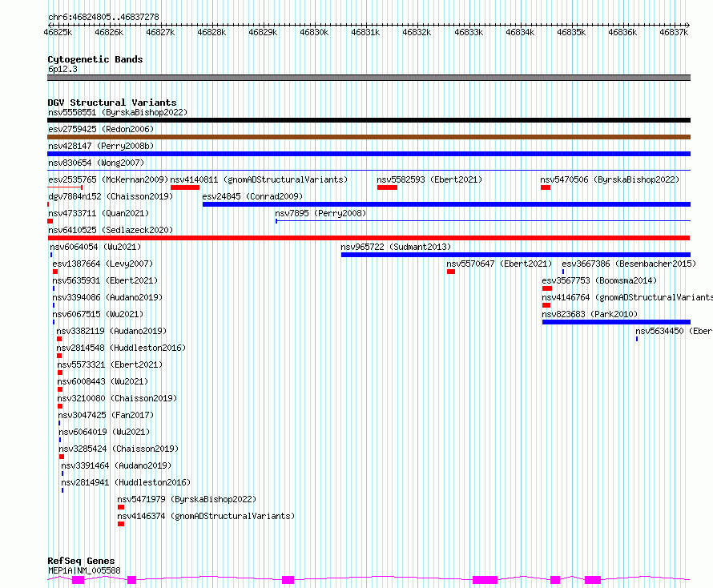Click the 46830k ruler position
The height and width of the screenshot is (588, 713).
[314, 32]
